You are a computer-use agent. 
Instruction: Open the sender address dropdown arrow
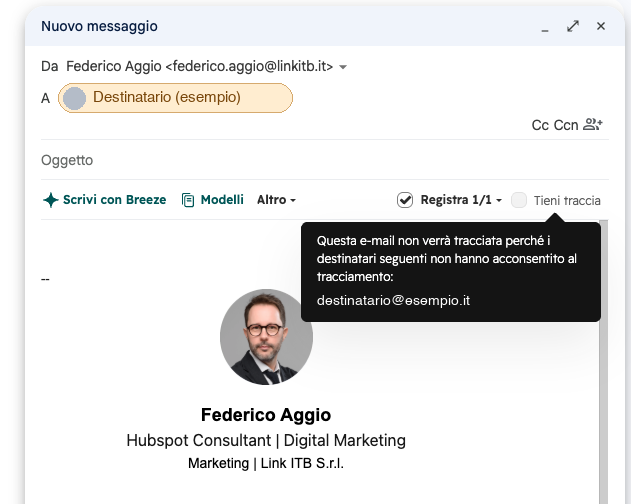343,67
